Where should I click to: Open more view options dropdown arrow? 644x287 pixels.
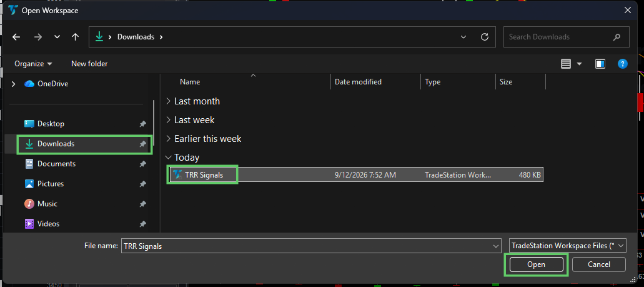coord(580,64)
